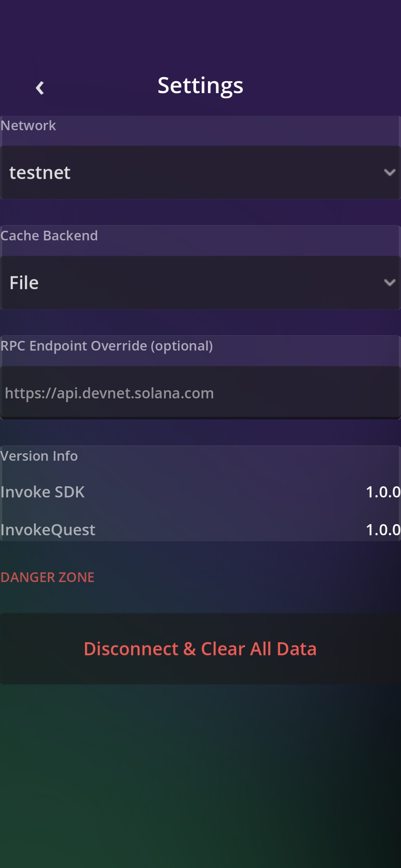Expand the Cache Backend dropdown chevron
The width and height of the screenshot is (401, 868).
click(x=389, y=283)
